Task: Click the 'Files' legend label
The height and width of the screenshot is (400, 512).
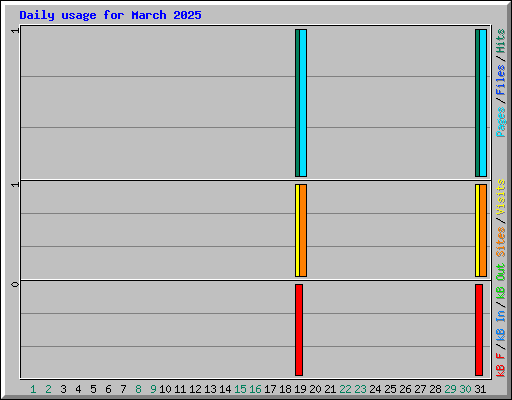Action: (x=501, y=80)
